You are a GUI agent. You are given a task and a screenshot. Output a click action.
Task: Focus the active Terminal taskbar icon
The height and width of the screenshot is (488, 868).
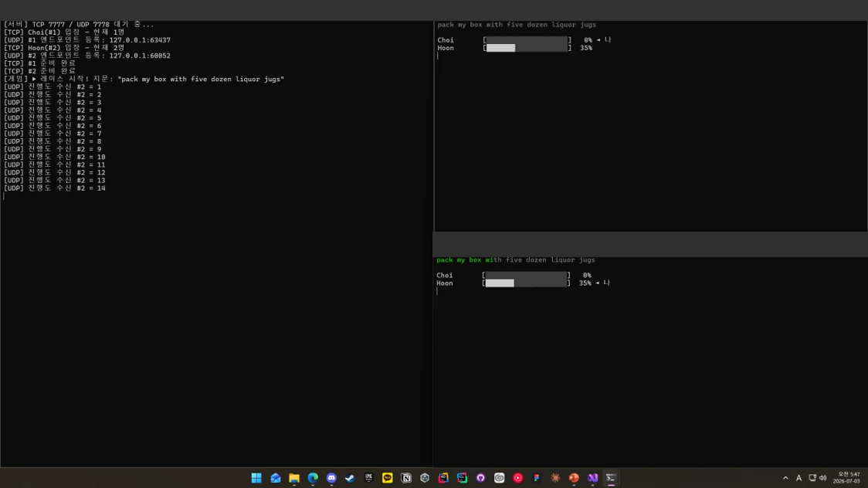pos(611,478)
